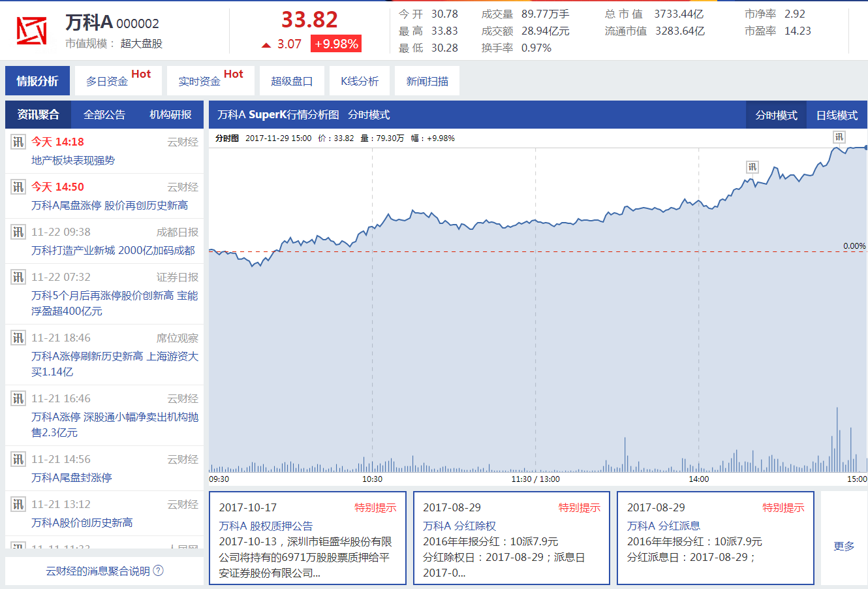Click news icon beside 今天 14:50 entry

pyautogui.click(x=18, y=187)
